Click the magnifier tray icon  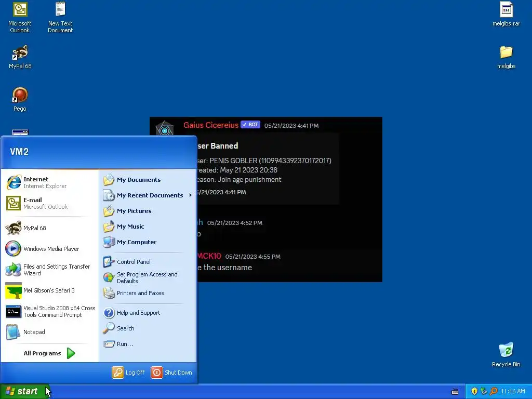[x=494, y=391]
